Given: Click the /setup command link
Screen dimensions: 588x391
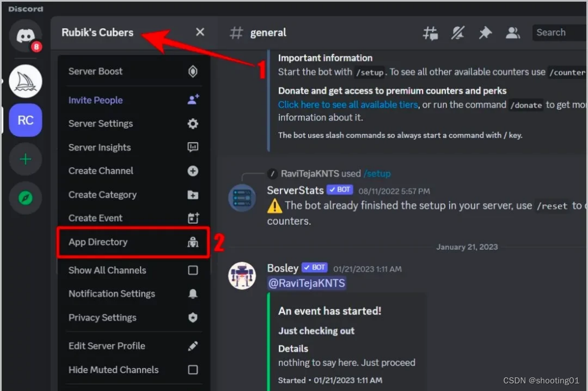Looking at the screenshot, I should click(x=377, y=174).
